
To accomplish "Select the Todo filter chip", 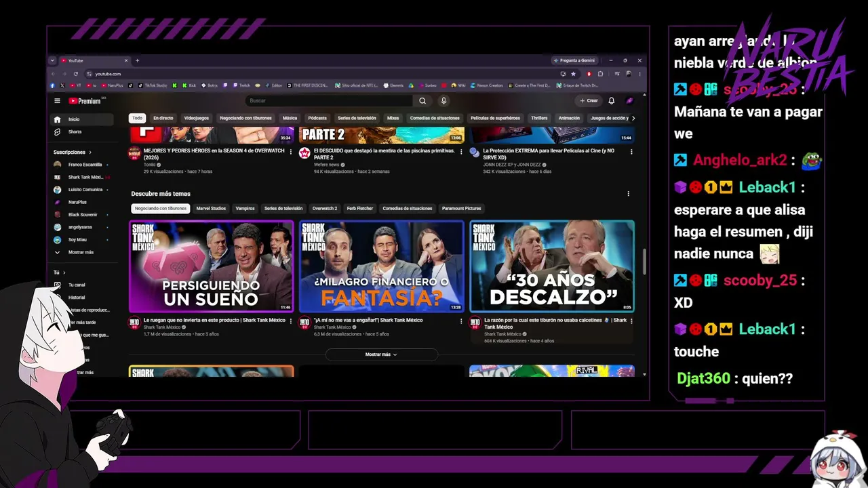I will [138, 118].
